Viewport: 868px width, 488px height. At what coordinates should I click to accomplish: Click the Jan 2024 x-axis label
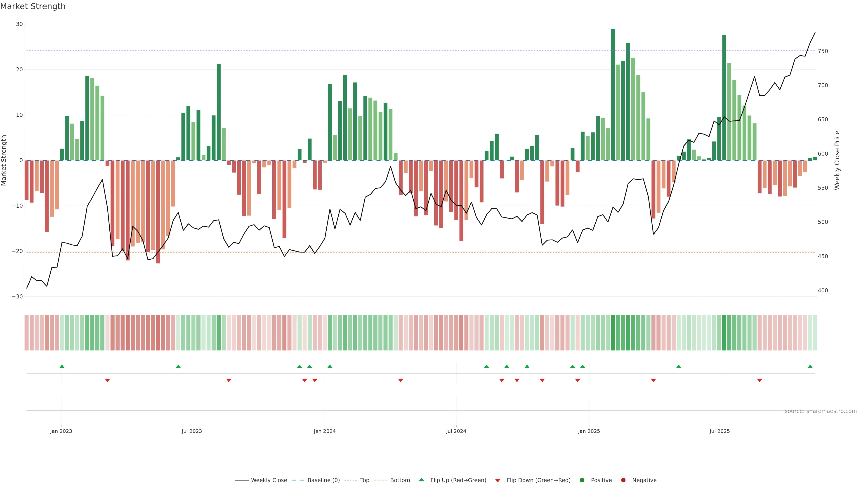pos(325,431)
